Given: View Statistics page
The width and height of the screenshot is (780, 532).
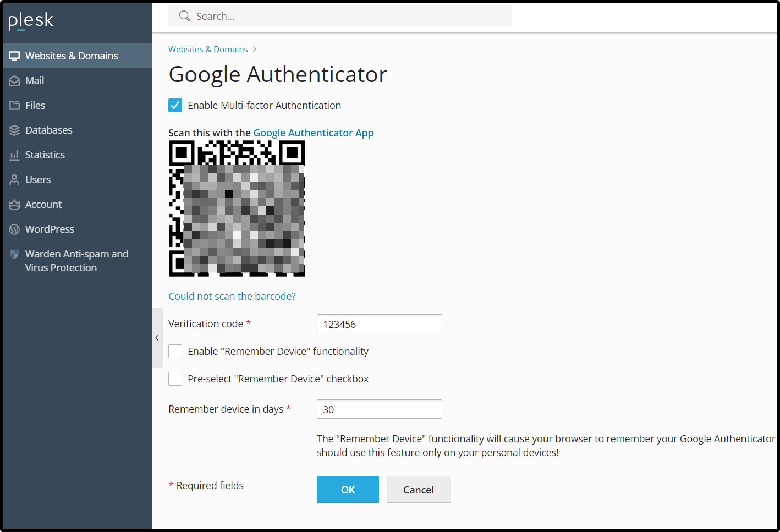Looking at the screenshot, I should pos(77,155).
